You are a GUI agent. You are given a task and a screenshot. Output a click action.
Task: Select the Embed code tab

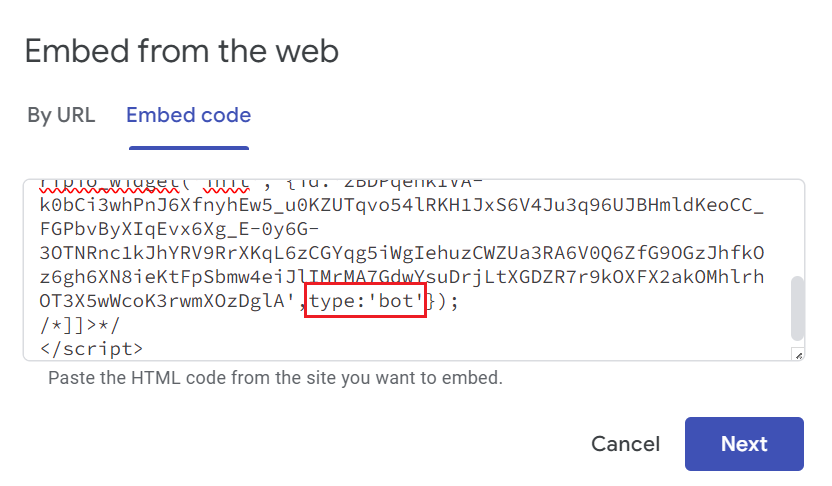click(x=188, y=115)
